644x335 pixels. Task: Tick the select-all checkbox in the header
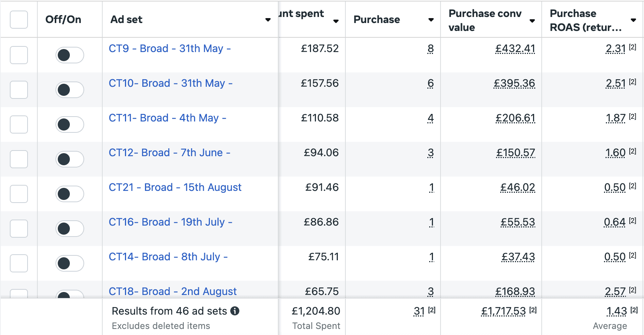tap(19, 20)
